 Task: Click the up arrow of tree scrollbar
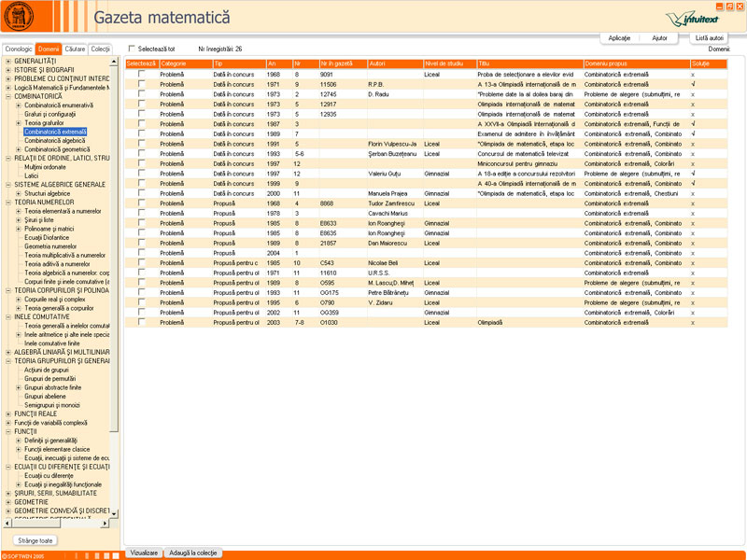[x=114, y=62]
